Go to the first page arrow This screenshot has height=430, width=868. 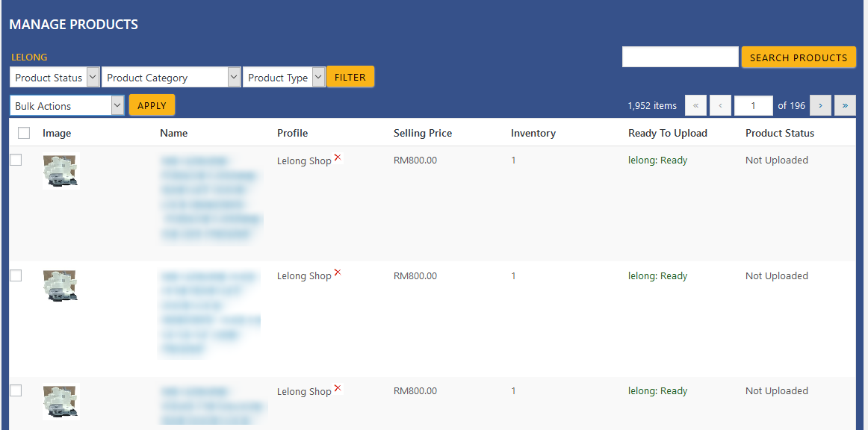[696, 105]
